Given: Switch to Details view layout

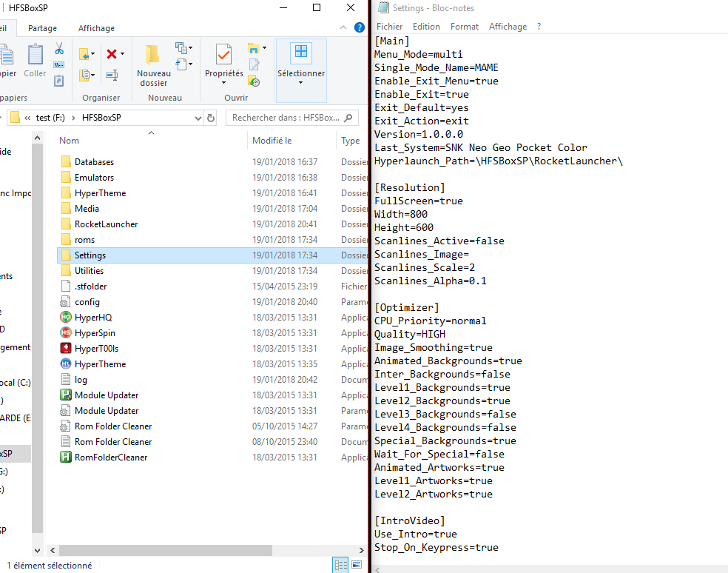Looking at the screenshot, I should click(x=341, y=565).
